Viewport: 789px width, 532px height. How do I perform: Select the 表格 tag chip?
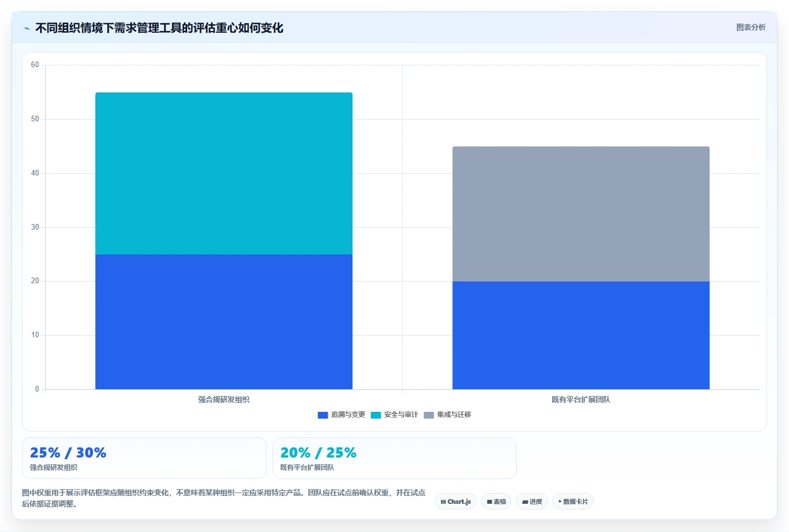click(496, 502)
